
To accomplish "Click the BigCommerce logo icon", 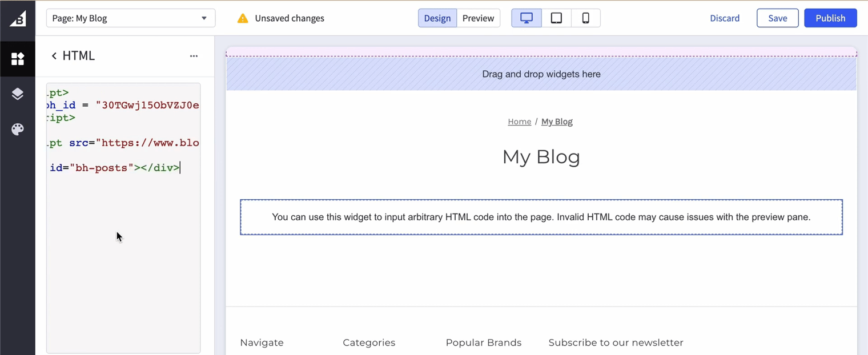I will click(x=18, y=18).
